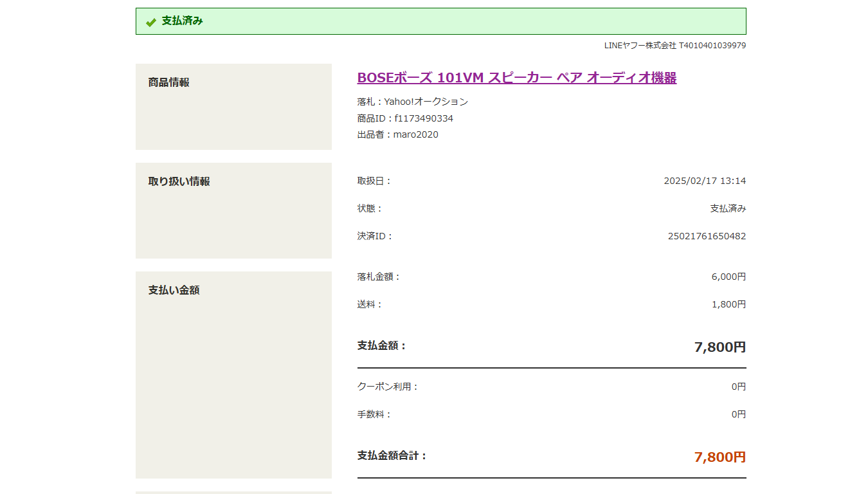Image resolution: width=868 pixels, height=494 pixels.
Task: Click the seller name maro2020
Action: (x=415, y=134)
